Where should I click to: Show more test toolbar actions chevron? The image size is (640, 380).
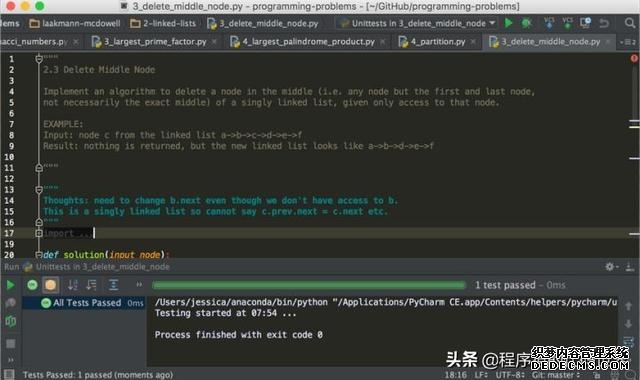click(x=139, y=284)
